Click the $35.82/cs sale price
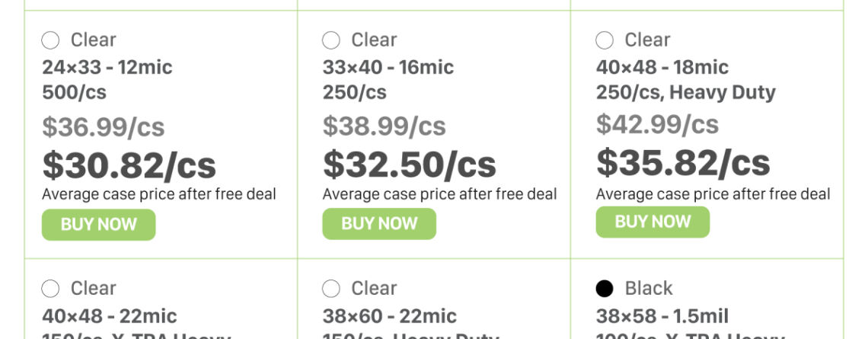The image size is (868, 339). 683,162
